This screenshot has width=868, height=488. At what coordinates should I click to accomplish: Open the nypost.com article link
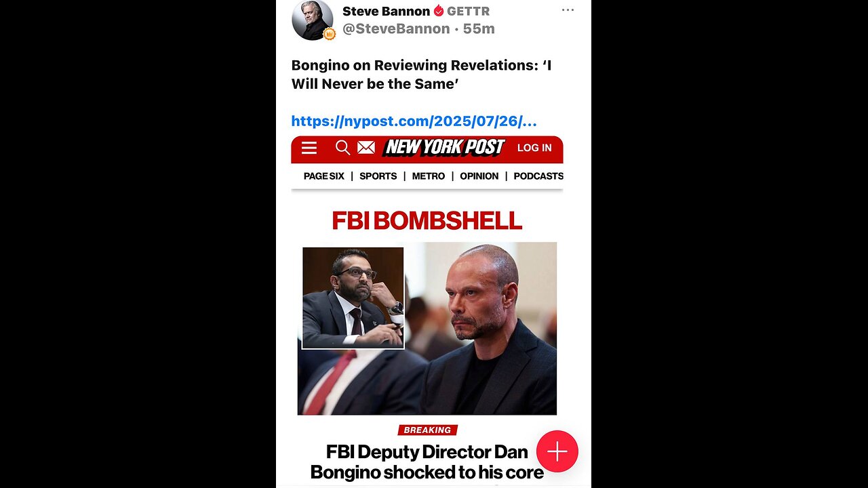(x=414, y=121)
